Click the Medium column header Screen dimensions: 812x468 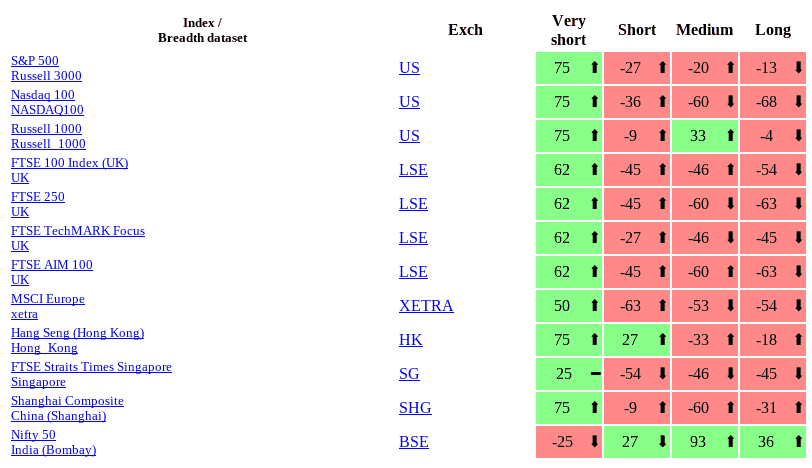click(x=705, y=30)
